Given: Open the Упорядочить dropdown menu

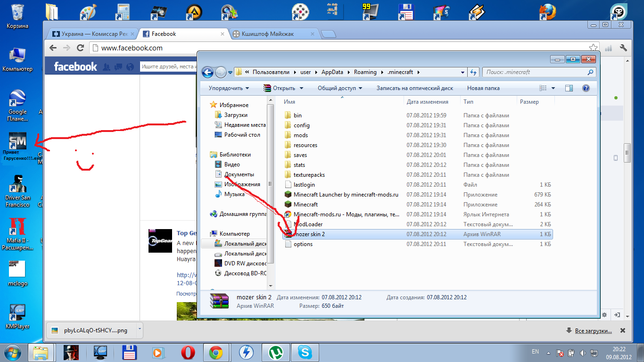Looking at the screenshot, I should point(229,88).
